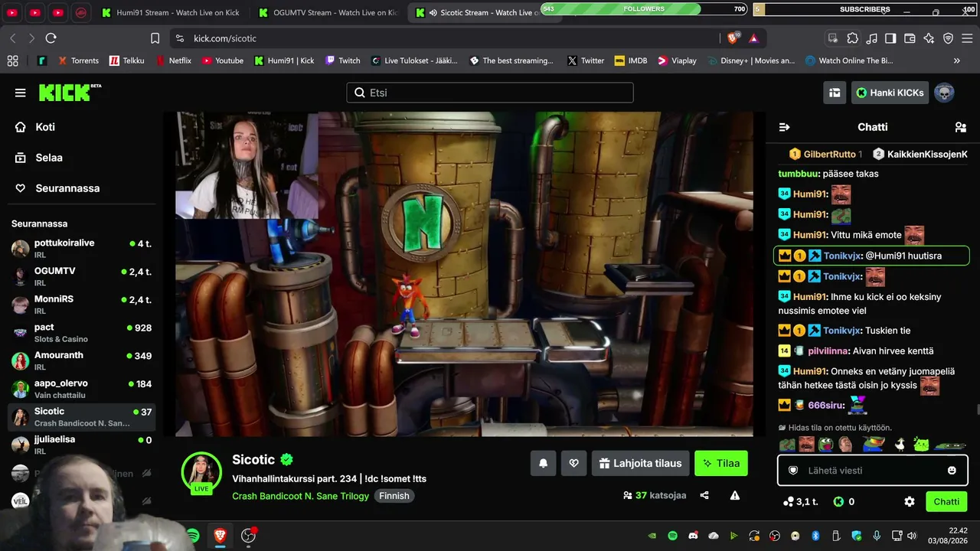Click the shield identity icon in the message box
Screen dimensions: 980x551
793,471
